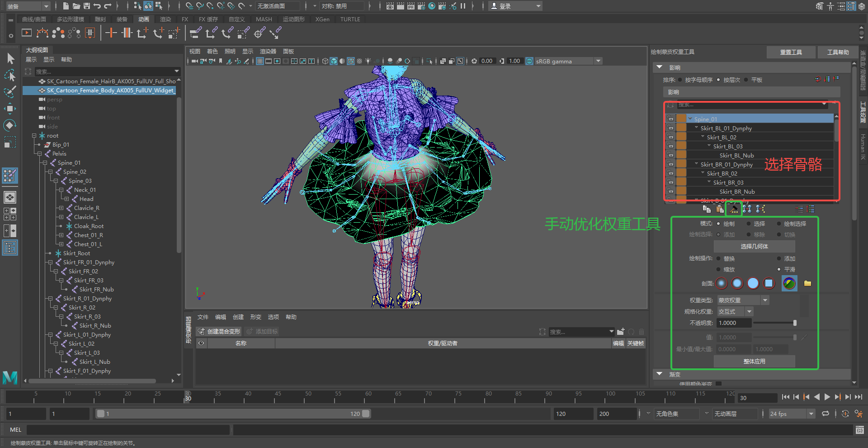
Task: Click the Aim Constraint target shelf icon
Action: pyautogui.click(x=259, y=33)
